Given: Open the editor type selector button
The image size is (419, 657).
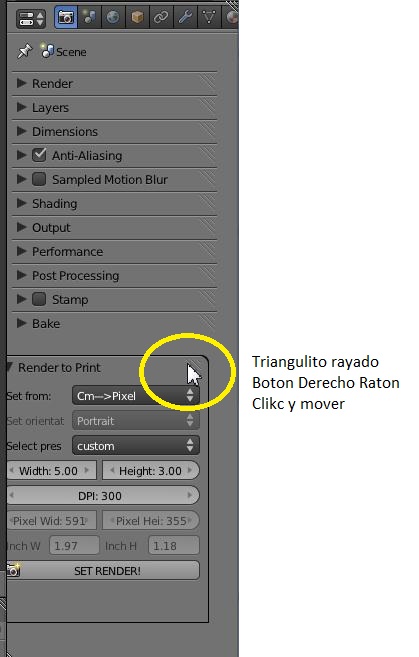Looking at the screenshot, I should (x=31, y=19).
